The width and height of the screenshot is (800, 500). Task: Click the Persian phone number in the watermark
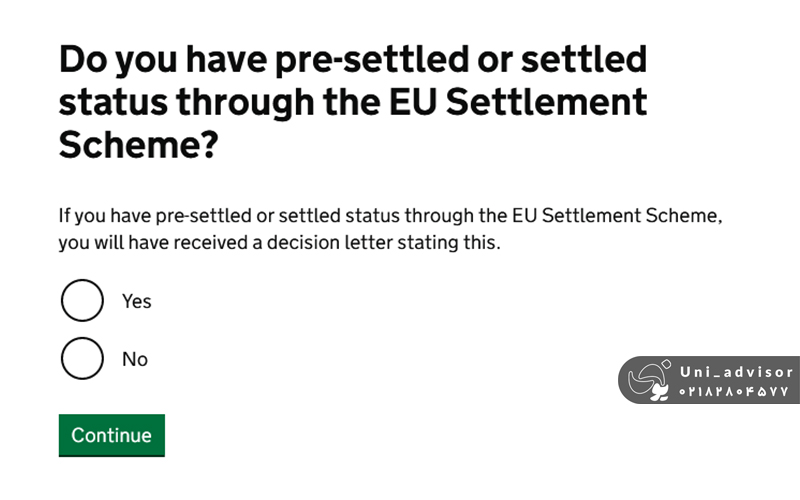735,391
